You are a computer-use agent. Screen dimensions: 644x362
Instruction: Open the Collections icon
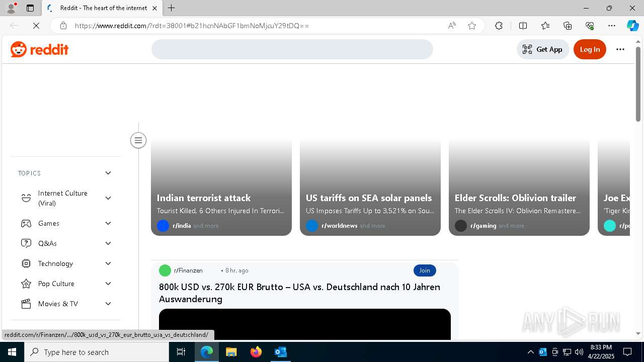click(568, 26)
